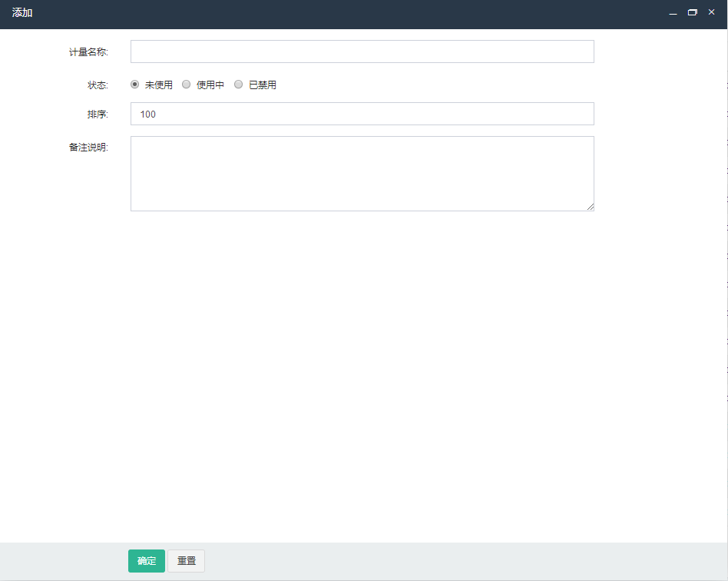This screenshot has height=581, width=728.
Task: Click the 未使用 option label text
Action: [x=158, y=85]
